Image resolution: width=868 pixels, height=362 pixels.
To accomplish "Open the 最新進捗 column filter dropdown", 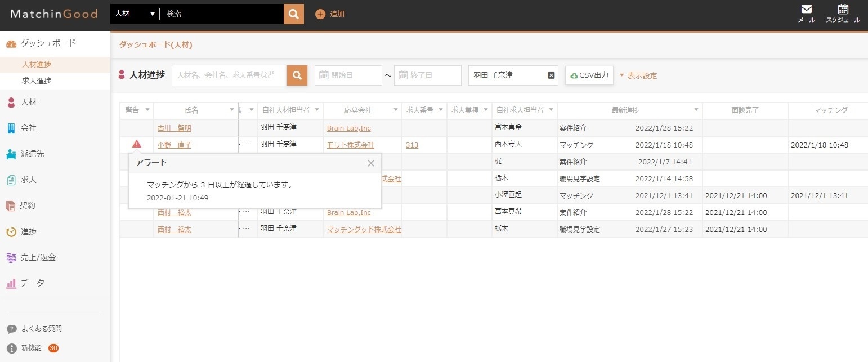I will click(696, 110).
